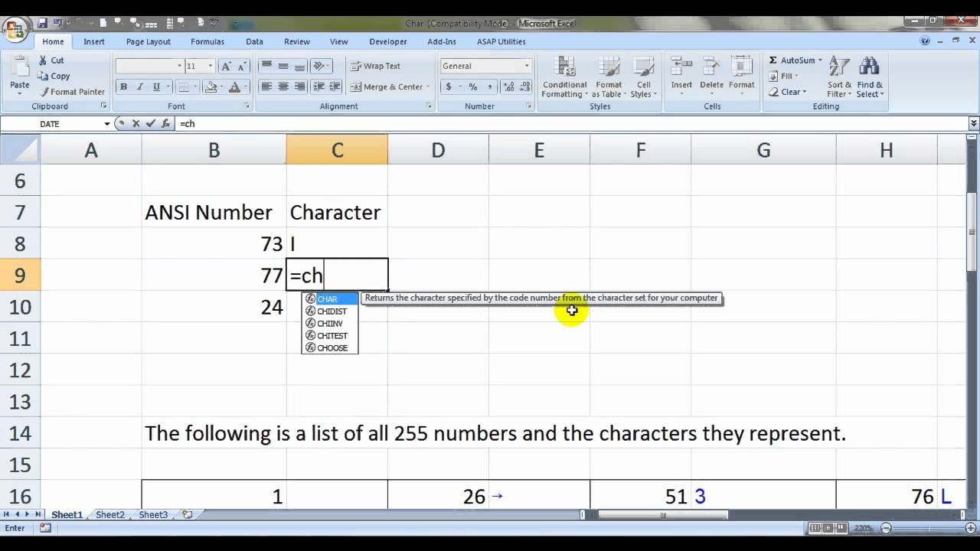Open the font size dropdown
The image size is (980, 551).
click(211, 67)
